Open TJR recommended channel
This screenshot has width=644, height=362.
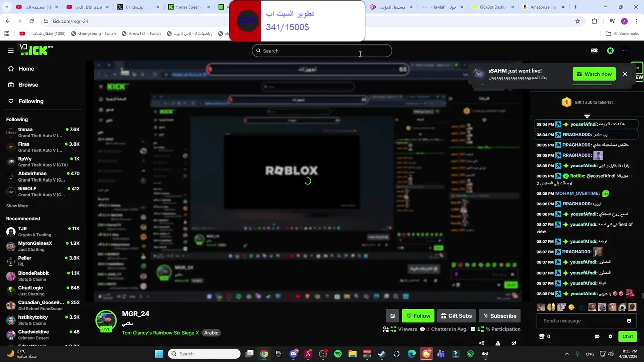[43, 231]
